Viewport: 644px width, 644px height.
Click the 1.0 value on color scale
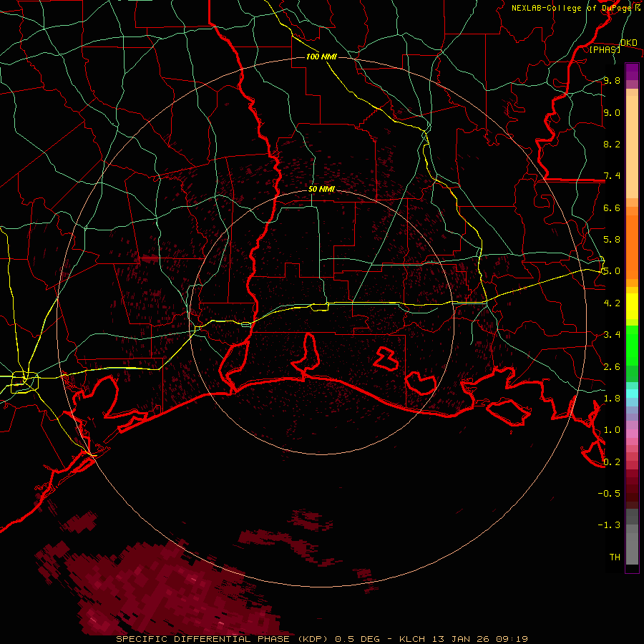click(612, 429)
